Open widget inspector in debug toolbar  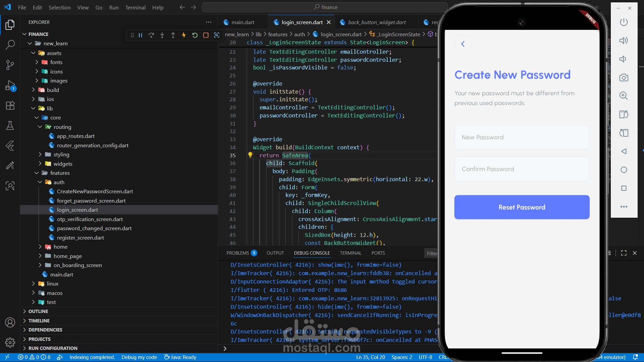[216, 35]
